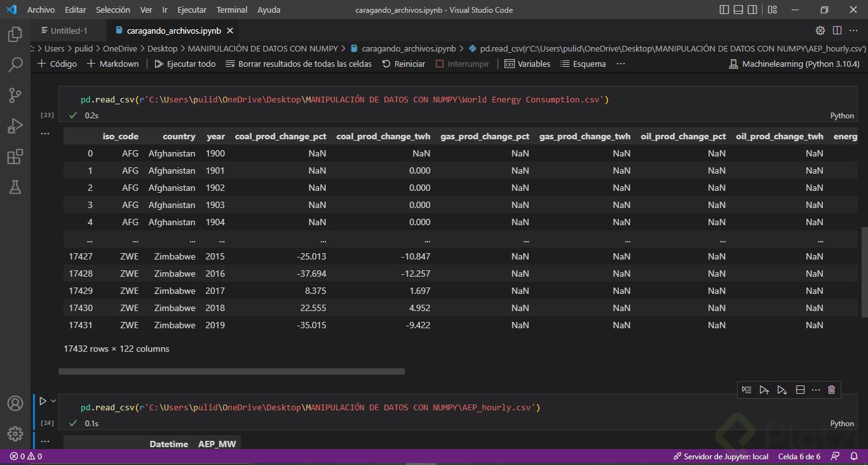Click the notifications bell in status bar
The image size is (868, 465).
click(x=854, y=457)
